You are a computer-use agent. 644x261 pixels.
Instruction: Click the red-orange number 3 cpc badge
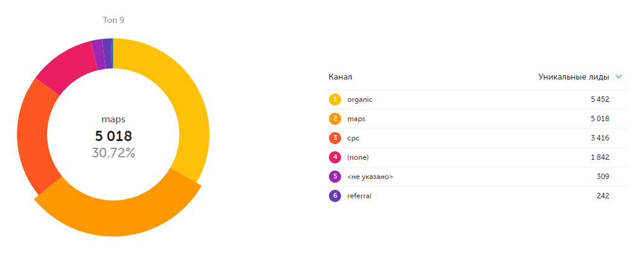pos(334,138)
